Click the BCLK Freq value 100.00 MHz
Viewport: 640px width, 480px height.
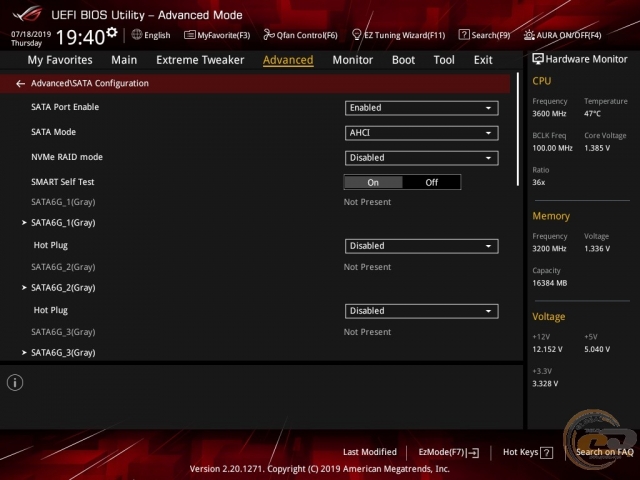[552, 149]
